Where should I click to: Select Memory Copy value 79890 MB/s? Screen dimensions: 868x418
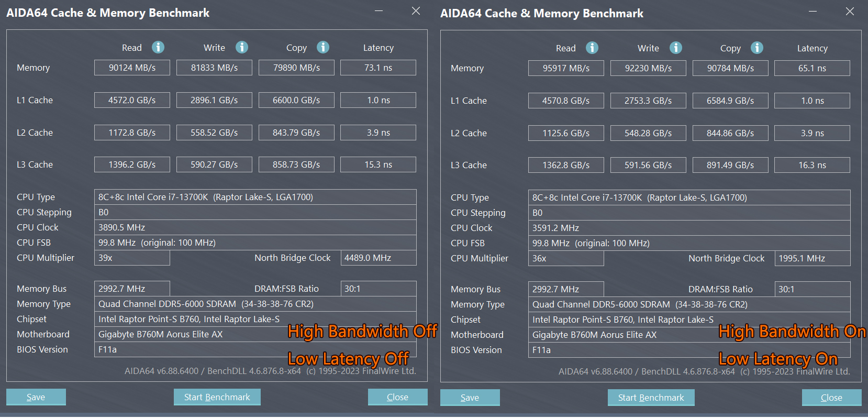point(296,68)
